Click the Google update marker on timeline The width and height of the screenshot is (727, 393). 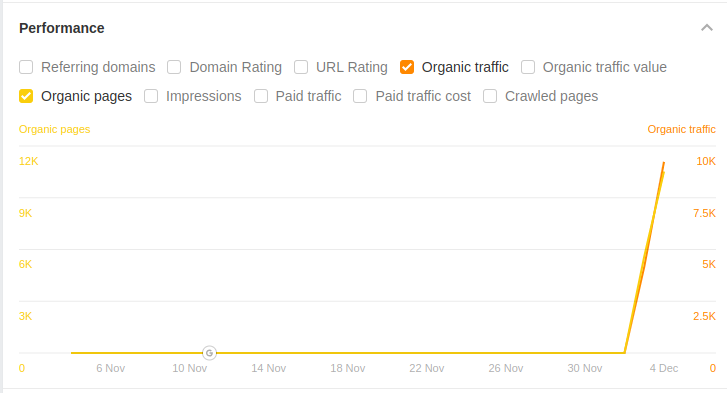pos(210,353)
